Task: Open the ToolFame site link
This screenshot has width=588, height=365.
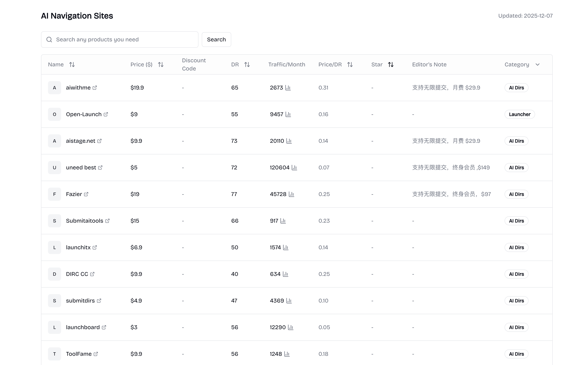Action: 79,354
